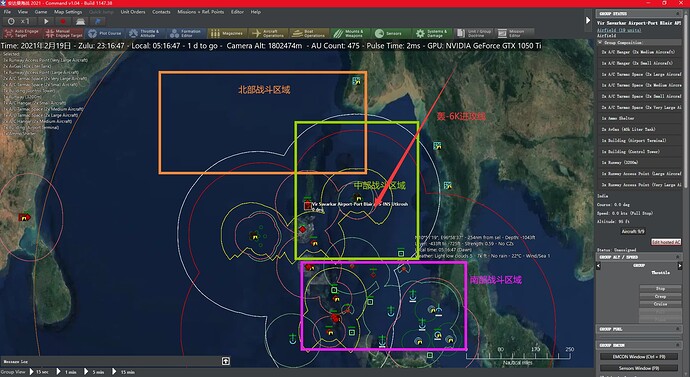Collapse the Group Composition list
This screenshot has height=377, width=690.
[600, 43]
